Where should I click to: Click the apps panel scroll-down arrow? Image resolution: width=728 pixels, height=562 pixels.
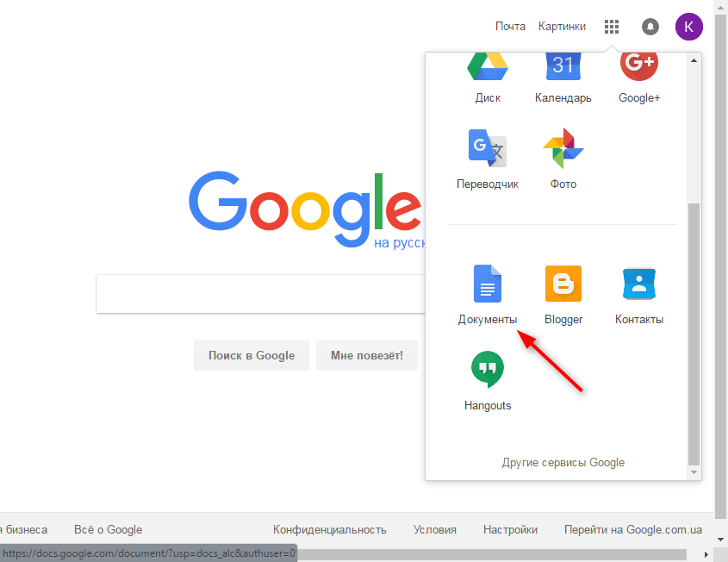694,472
